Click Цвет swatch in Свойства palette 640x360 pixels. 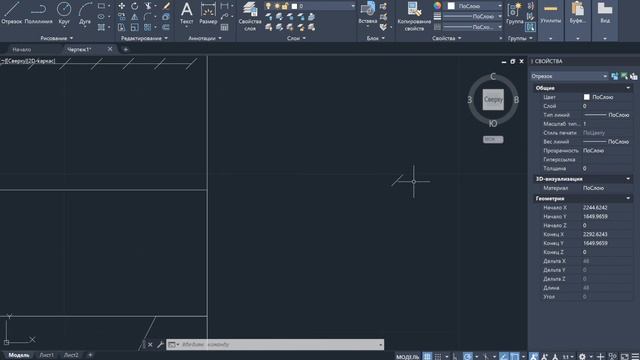[587, 97]
